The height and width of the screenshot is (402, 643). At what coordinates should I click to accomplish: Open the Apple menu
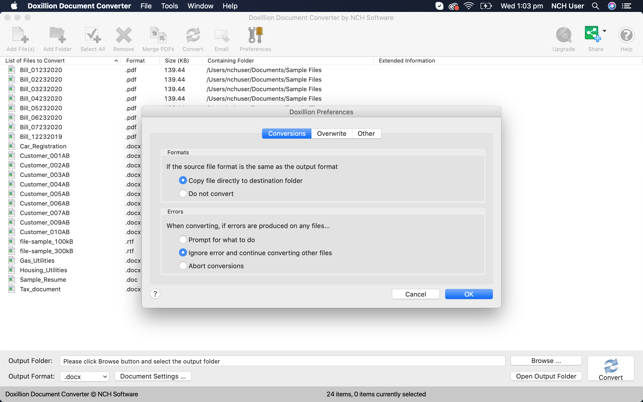(x=14, y=6)
